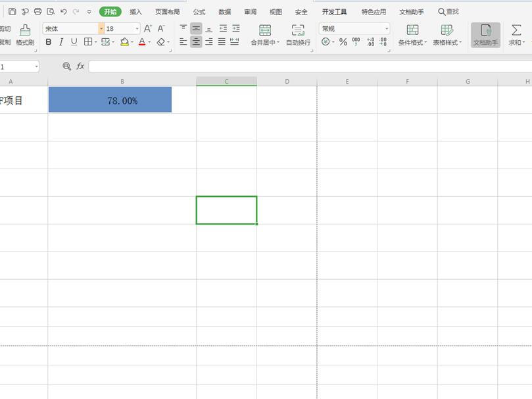Decrease decimal places icon

pyautogui.click(x=383, y=41)
